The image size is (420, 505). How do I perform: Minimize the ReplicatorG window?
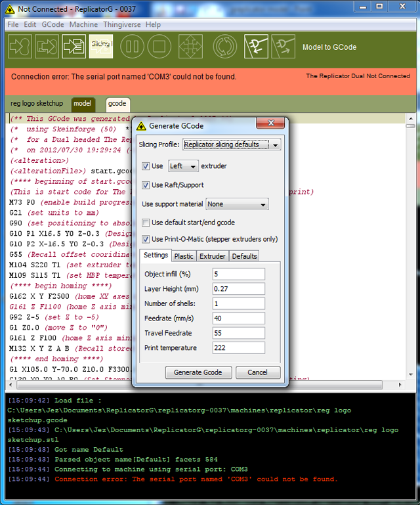click(363, 7)
